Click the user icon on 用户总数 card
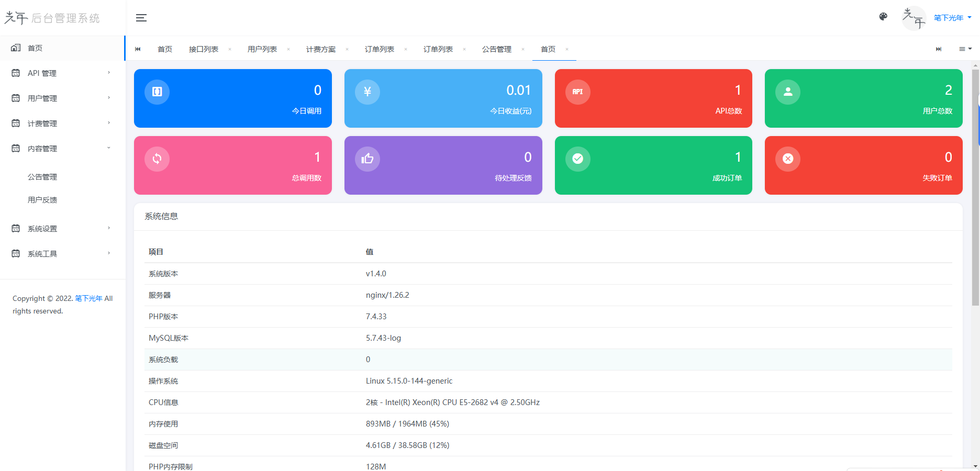This screenshot has width=980, height=471. pyautogui.click(x=788, y=92)
